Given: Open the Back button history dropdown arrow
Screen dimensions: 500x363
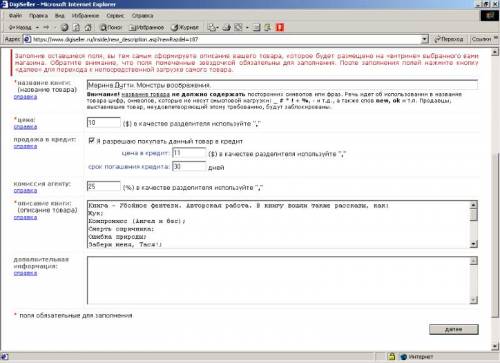Looking at the screenshot, I should 37,27.
